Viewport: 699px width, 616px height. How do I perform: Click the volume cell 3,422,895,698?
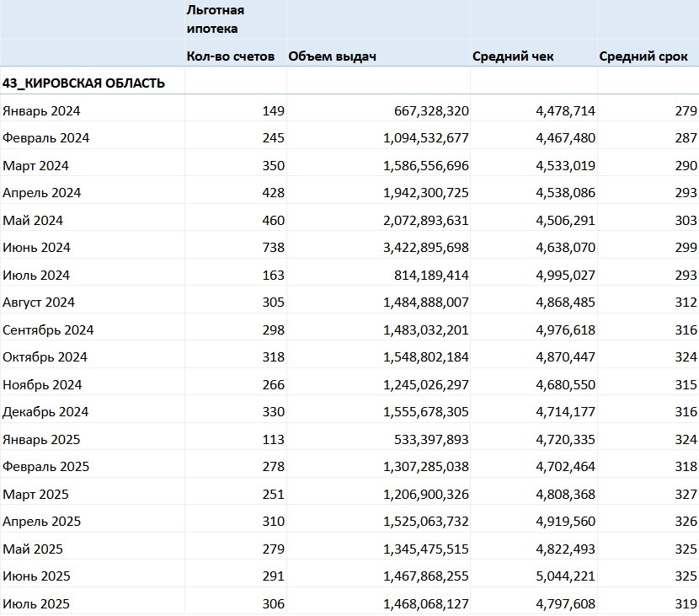[x=424, y=248]
